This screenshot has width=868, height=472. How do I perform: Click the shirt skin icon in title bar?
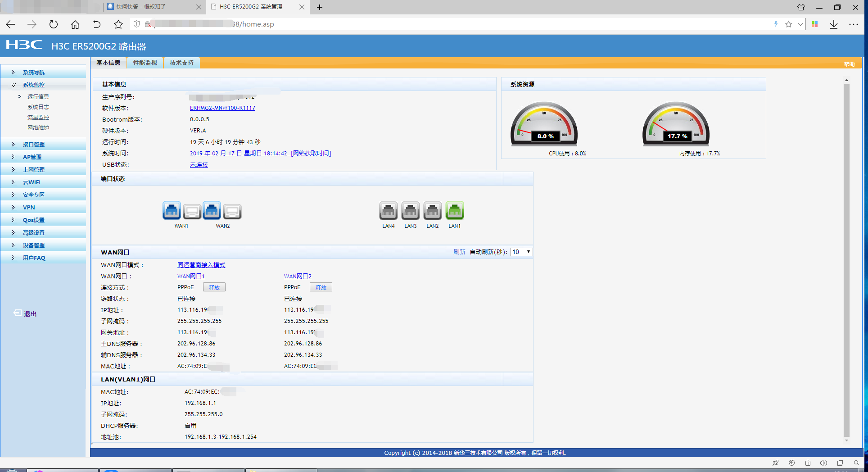click(801, 7)
